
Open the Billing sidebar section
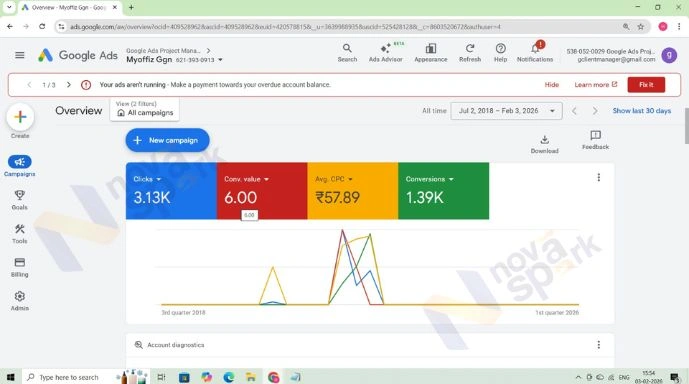[19, 267]
